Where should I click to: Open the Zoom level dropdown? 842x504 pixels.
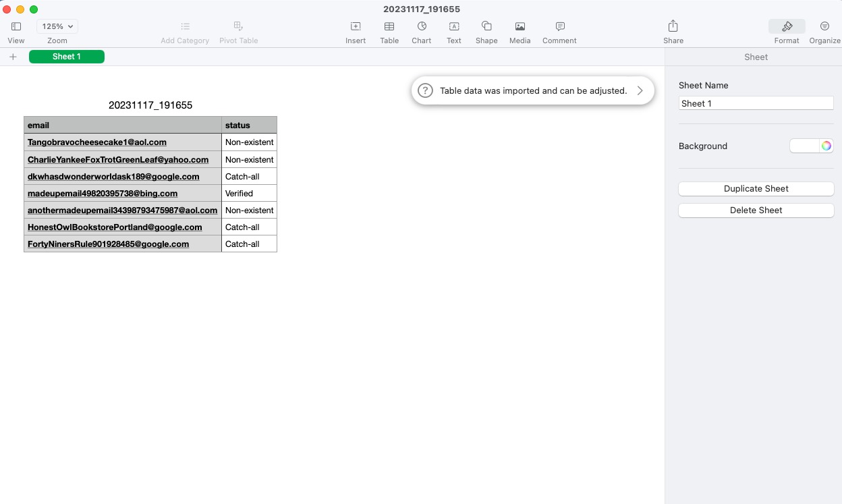(57, 26)
